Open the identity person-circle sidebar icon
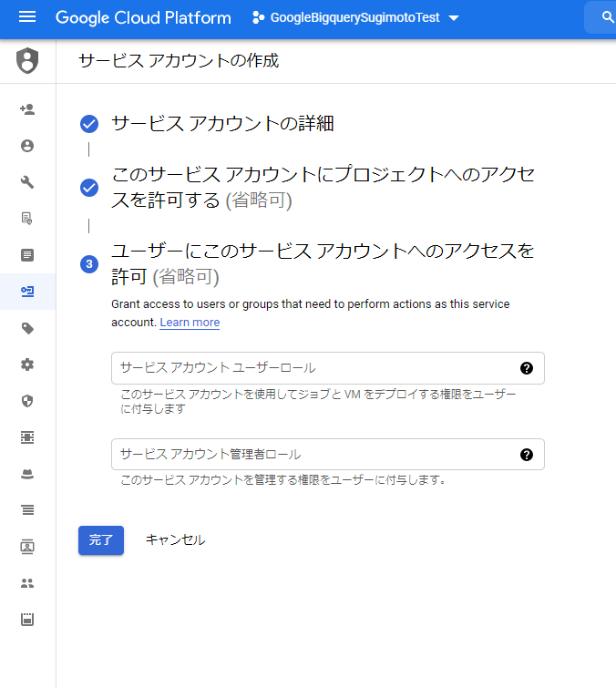Screen dimensions: 616x688 (x=27, y=146)
